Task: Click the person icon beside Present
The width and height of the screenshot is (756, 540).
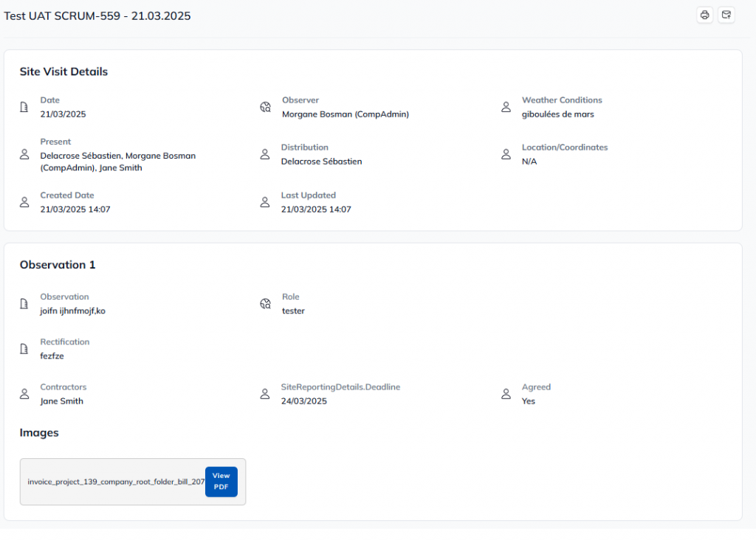Action: click(24, 155)
